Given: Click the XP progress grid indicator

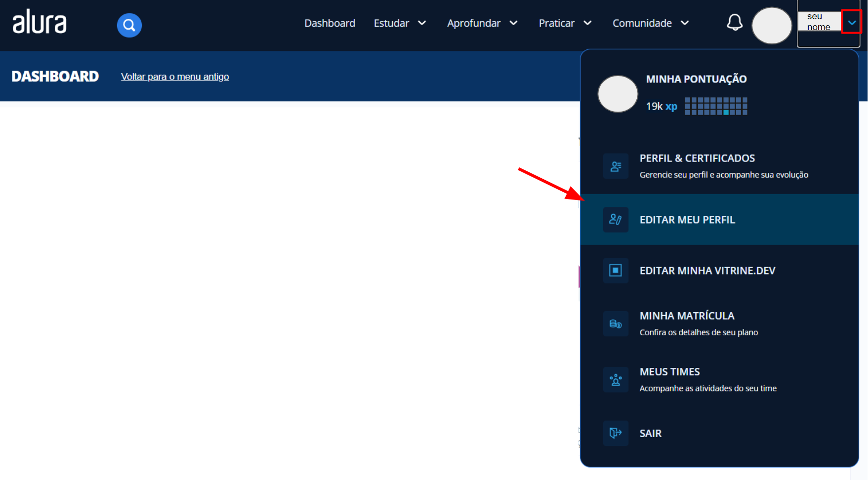Looking at the screenshot, I should pyautogui.click(x=716, y=106).
